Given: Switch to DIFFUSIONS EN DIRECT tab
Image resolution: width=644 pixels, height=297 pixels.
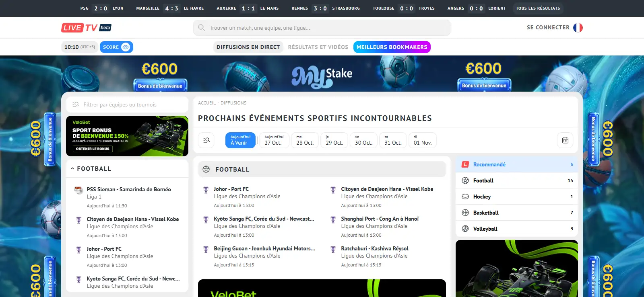Looking at the screenshot, I should (248, 47).
